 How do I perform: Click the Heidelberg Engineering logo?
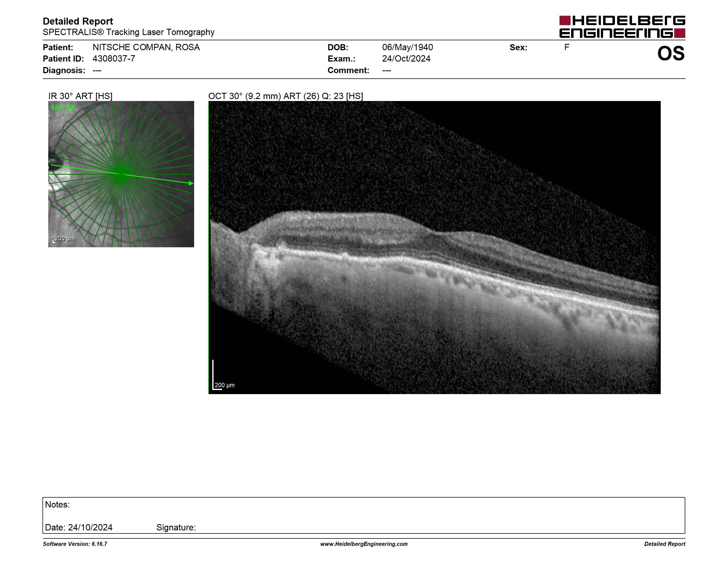(x=622, y=27)
